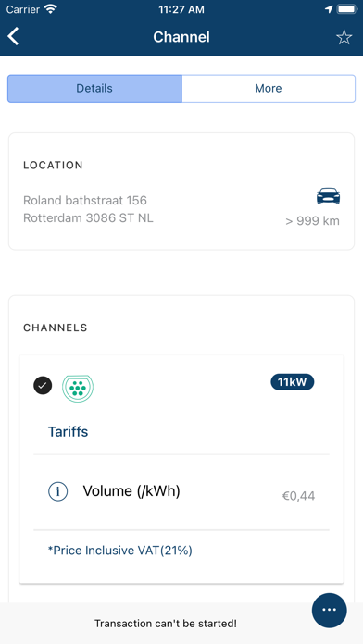This screenshot has width=363, height=644.
Task: Tap the €0,44 price value
Action: click(298, 496)
